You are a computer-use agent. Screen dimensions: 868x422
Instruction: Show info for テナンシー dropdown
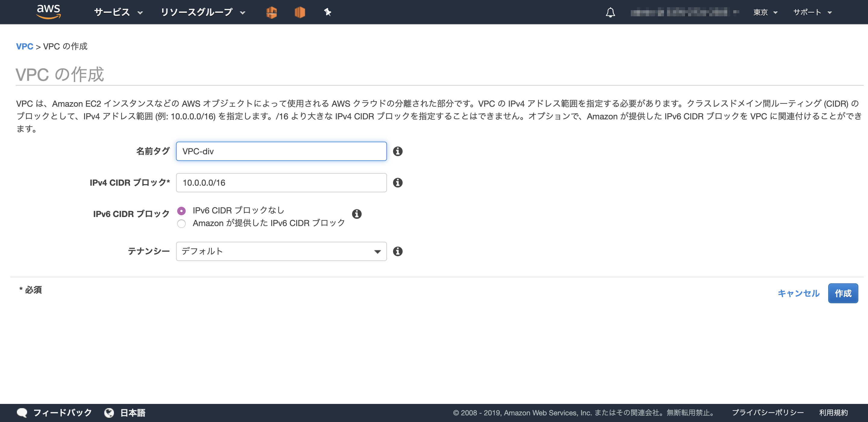[398, 251]
